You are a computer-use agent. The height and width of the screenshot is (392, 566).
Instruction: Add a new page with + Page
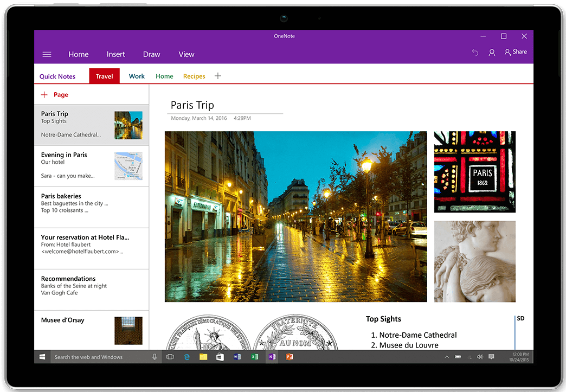pyautogui.click(x=55, y=95)
